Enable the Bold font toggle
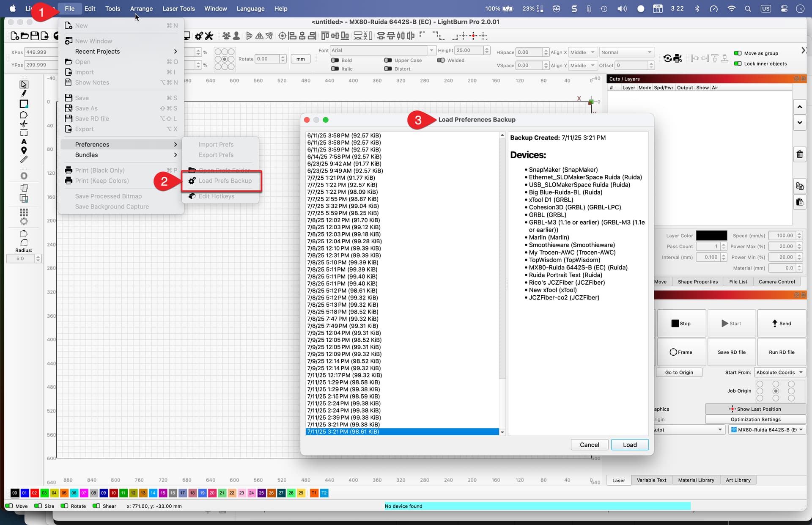Viewport: 812px width, 525px height. pos(335,60)
